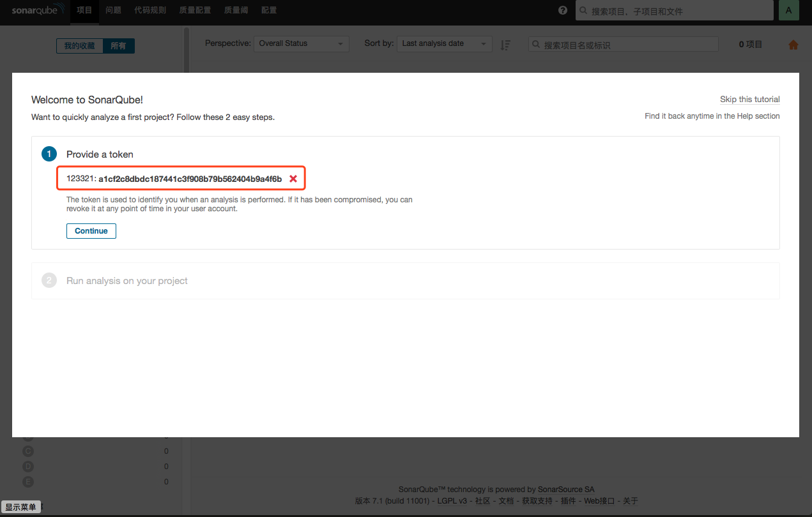Select the C rating filter
The width and height of the screenshot is (812, 517).
tap(28, 451)
